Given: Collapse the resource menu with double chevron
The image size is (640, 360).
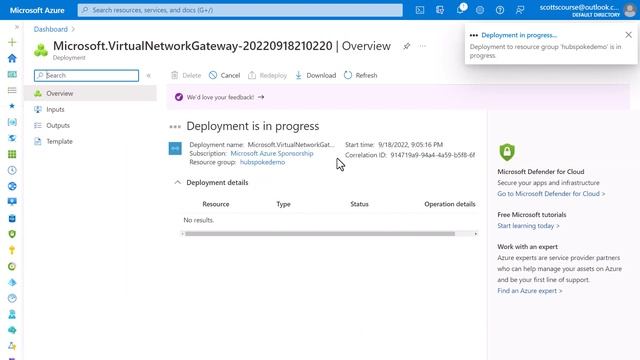Looking at the screenshot, I should [x=149, y=76].
